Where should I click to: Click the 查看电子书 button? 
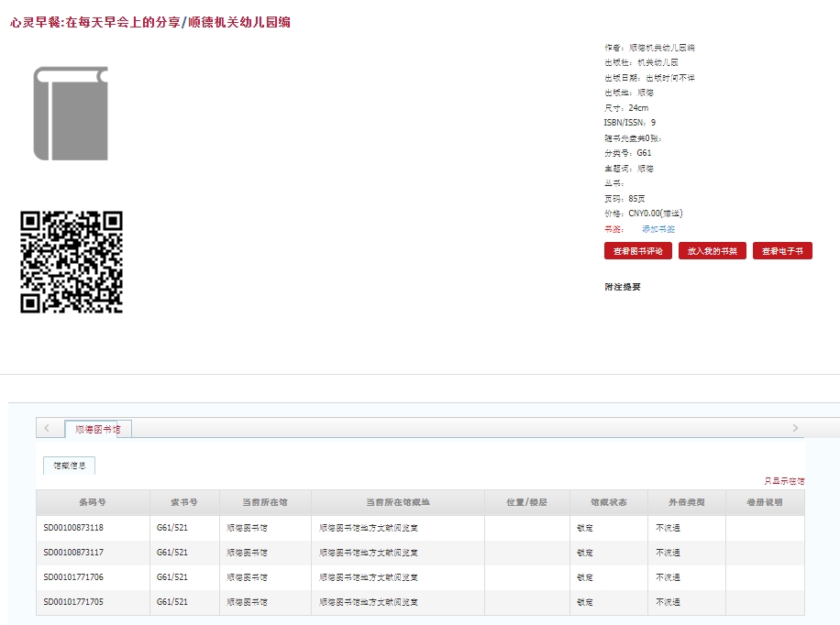pyautogui.click(x=781, y=251)
